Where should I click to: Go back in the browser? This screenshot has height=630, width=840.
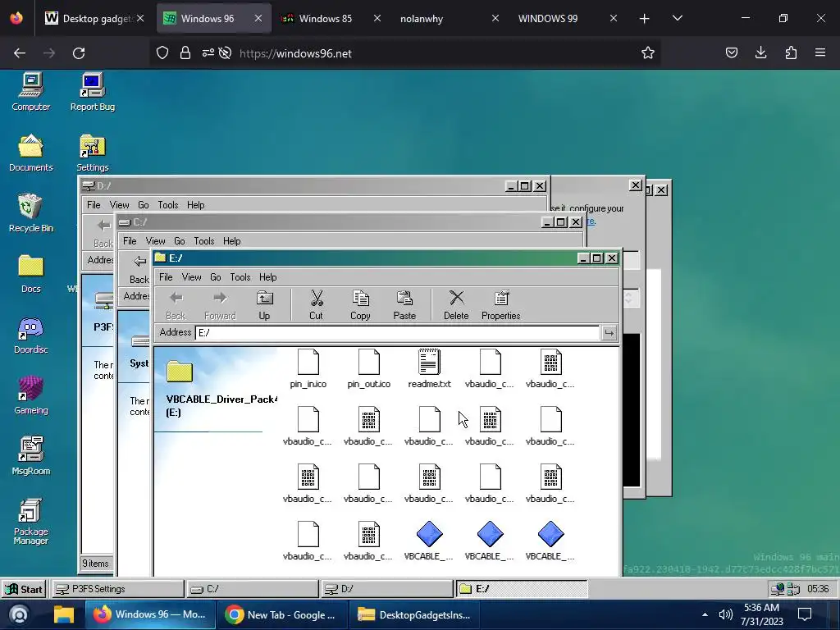(20, 53)
